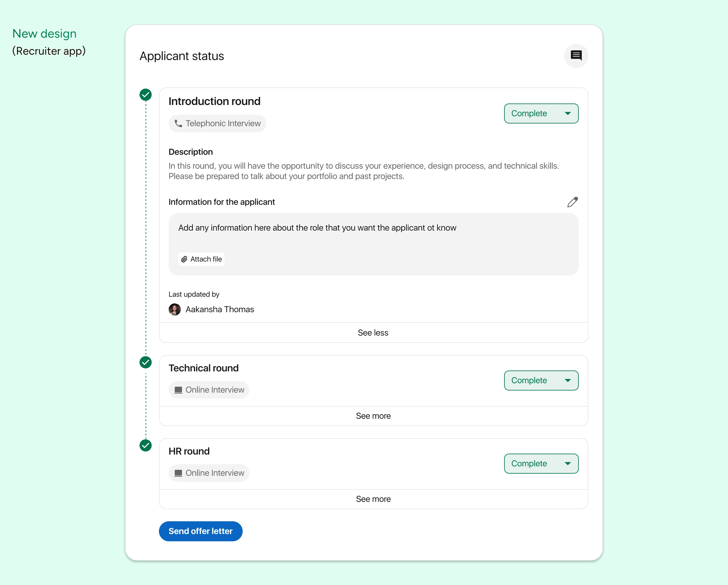Click the Send offer letter button

[x=201, y=531]
